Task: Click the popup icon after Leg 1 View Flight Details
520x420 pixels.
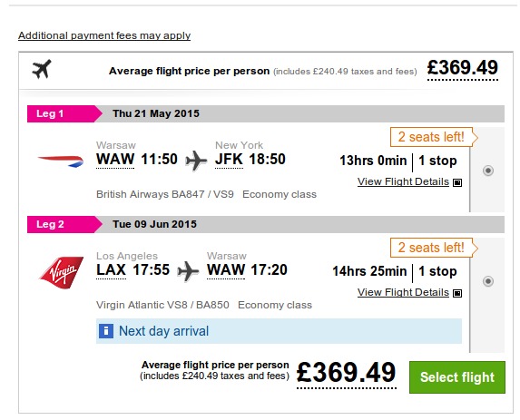Action: (457, 182)
